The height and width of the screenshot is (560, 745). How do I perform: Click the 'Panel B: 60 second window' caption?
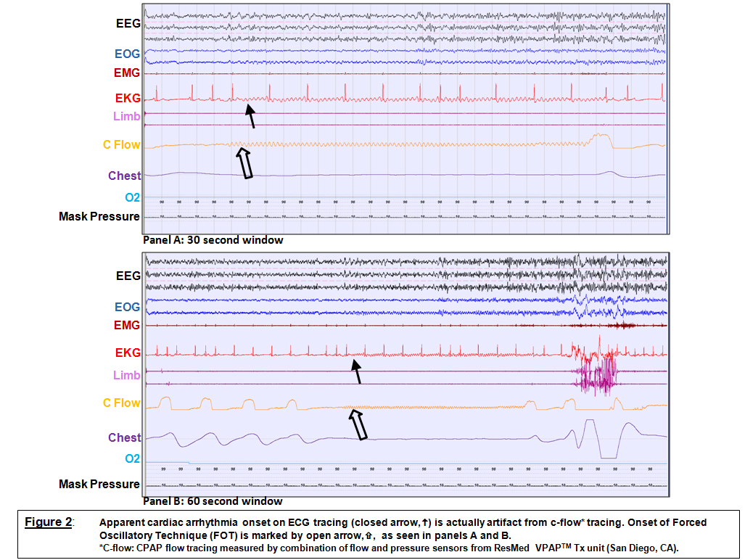point(213,501)
